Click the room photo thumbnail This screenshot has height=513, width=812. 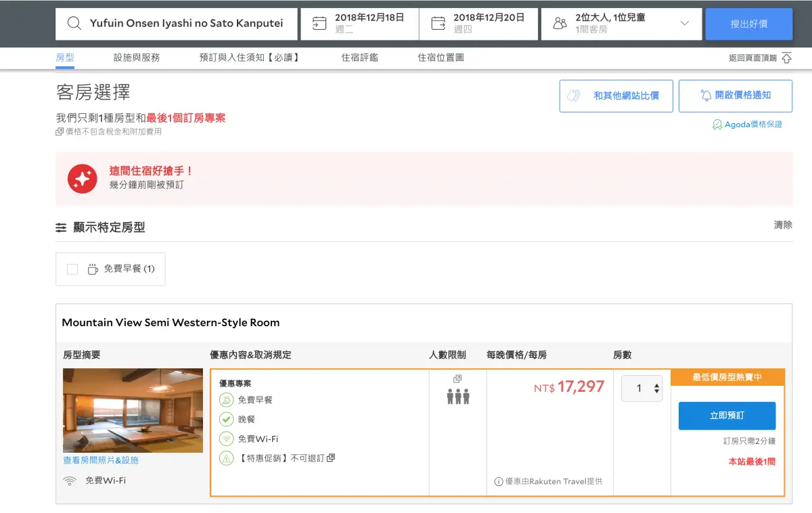coord(133,410)
